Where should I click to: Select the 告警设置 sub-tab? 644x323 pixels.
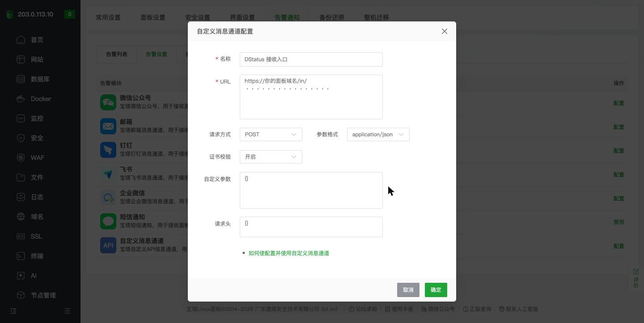pos(157,54)
